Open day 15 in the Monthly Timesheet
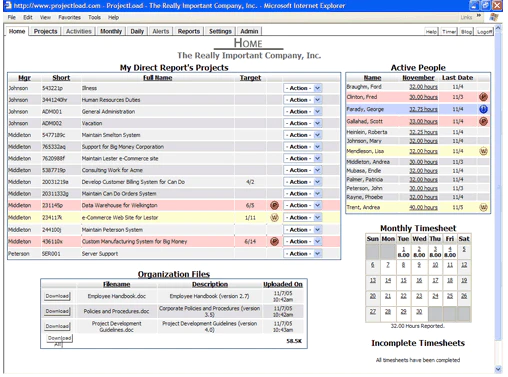This screenshot has width=508, height=377. coord(403,280)
